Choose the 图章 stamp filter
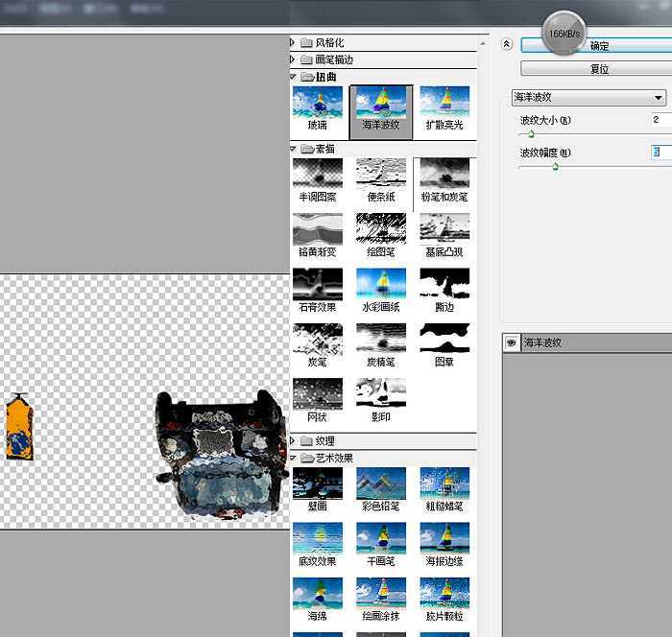Viewport: 672px width, 637px height. point(444,340)
